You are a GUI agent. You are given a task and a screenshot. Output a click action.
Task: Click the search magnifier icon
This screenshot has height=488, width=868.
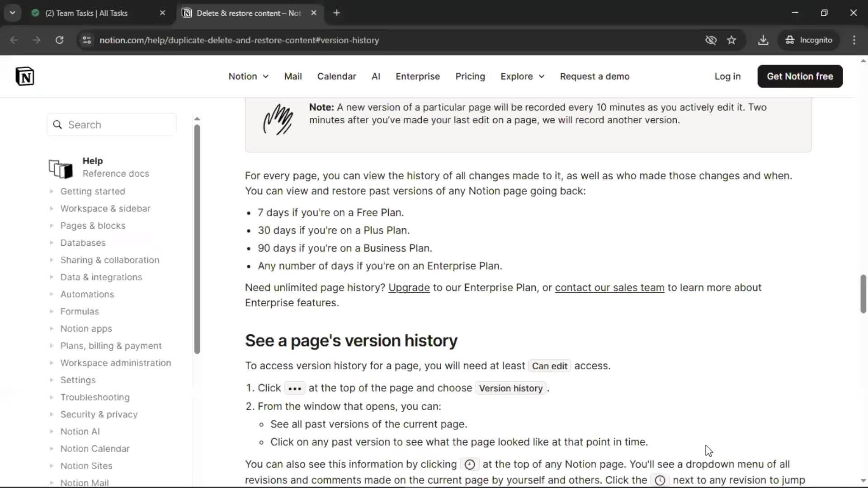(57, 125)
